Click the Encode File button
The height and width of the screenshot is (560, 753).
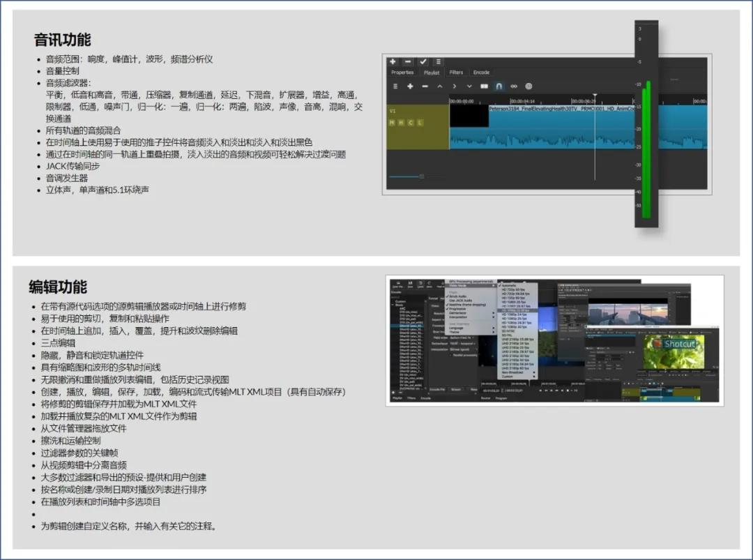tap(437, 389)
